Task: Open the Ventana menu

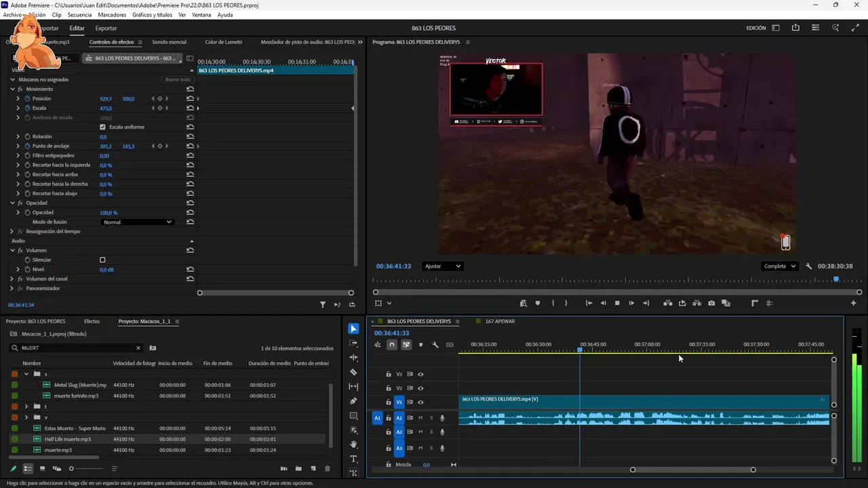Action: coord(201,15)
